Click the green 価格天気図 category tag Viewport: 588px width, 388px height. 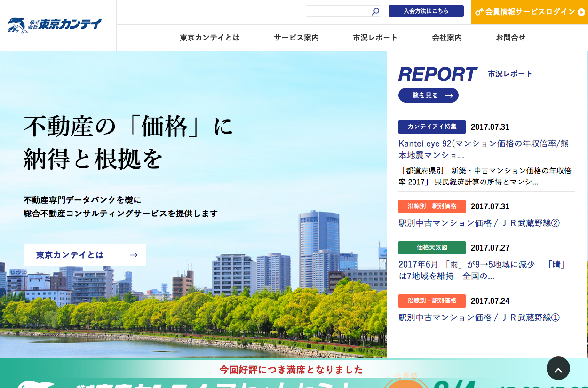(x=432, y=248)
